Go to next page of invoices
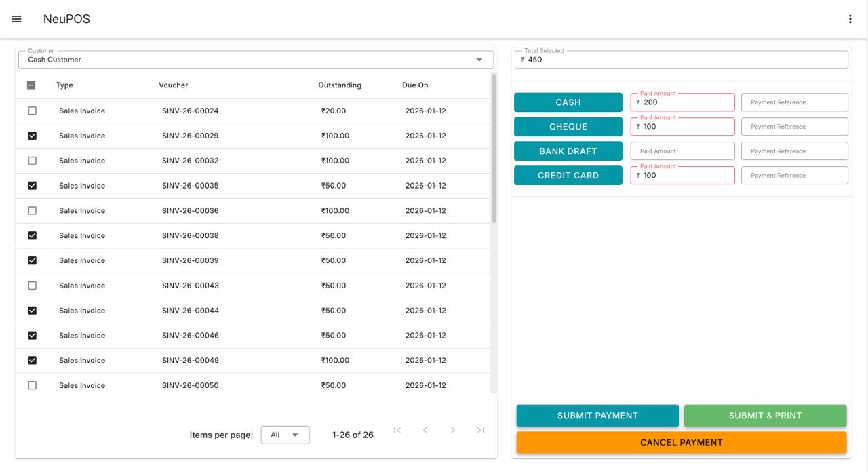868x472 pixels. [x=453, y=430]
